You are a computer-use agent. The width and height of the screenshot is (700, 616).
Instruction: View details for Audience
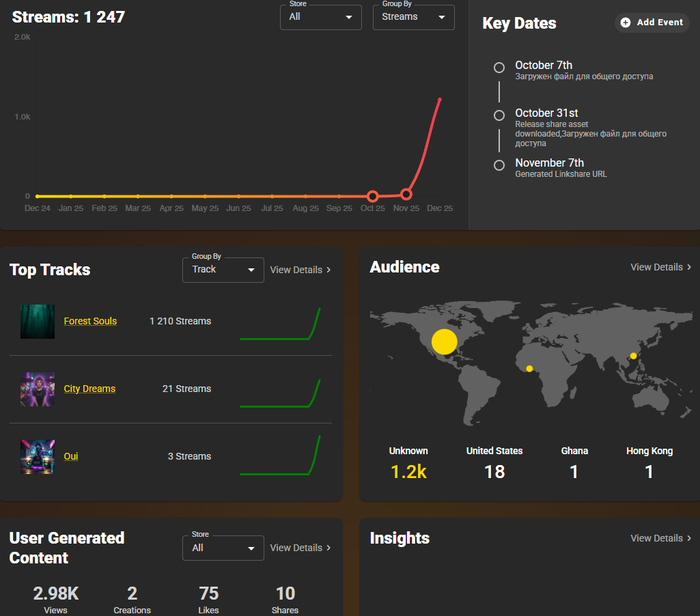point(660,267)
